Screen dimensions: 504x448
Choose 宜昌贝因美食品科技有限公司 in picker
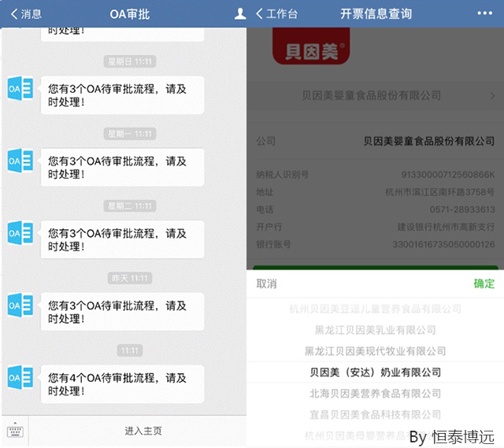tap(375, 415)
